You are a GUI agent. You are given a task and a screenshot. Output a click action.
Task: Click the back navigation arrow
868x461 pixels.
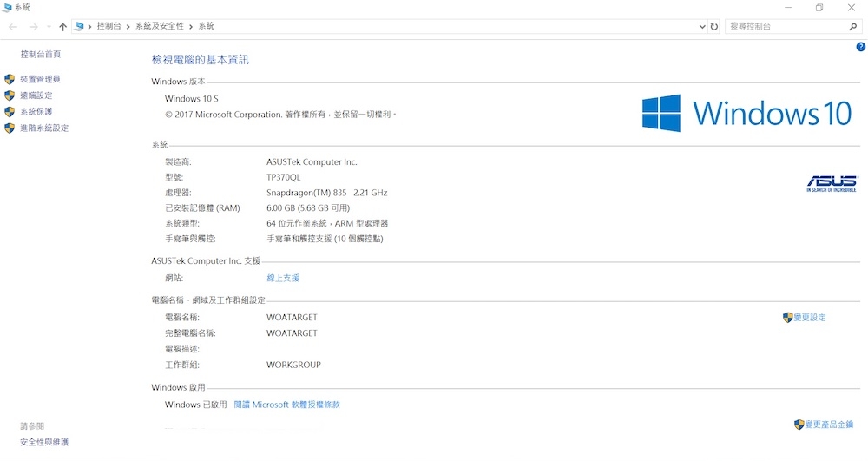(x=12, y=27)
